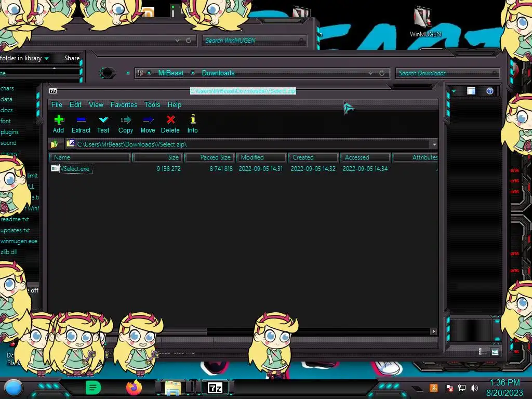Click the back navigation button in Downloads window
The image size is (532, 399).
coord(107,73)
